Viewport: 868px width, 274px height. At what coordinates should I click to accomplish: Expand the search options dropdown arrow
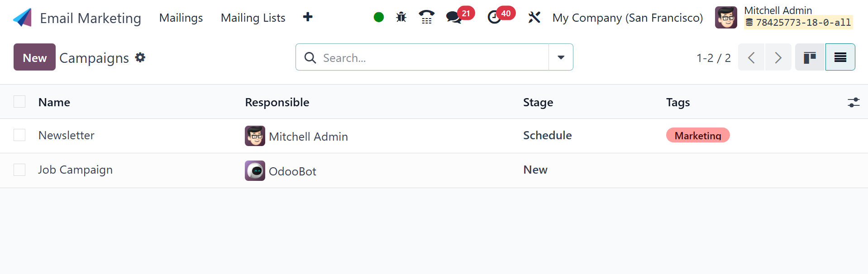561,57
